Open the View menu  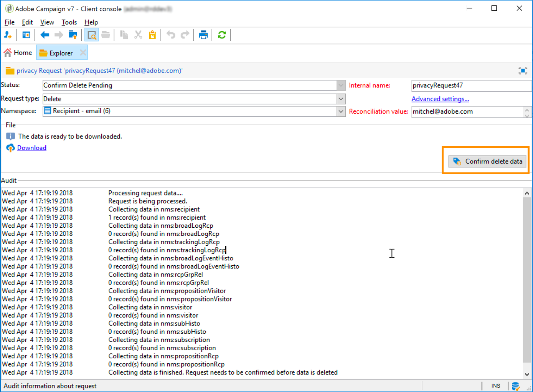point(47,22)
